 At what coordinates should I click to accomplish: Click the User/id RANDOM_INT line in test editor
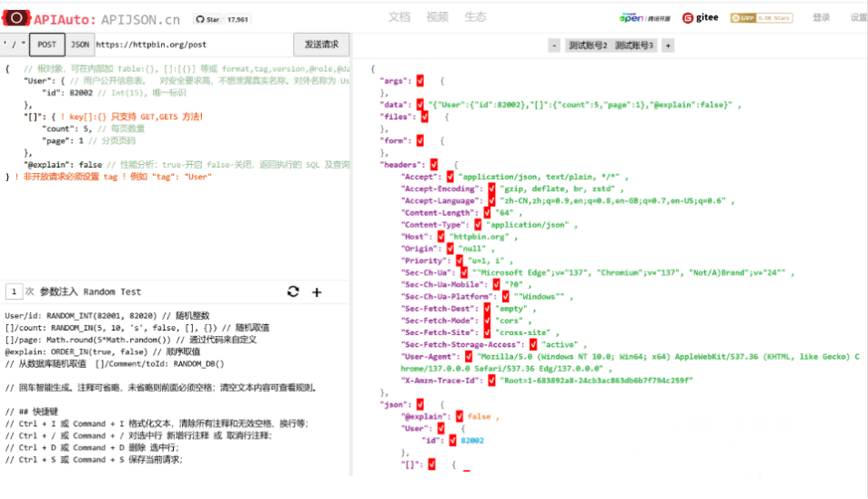(x=107, y=316)
